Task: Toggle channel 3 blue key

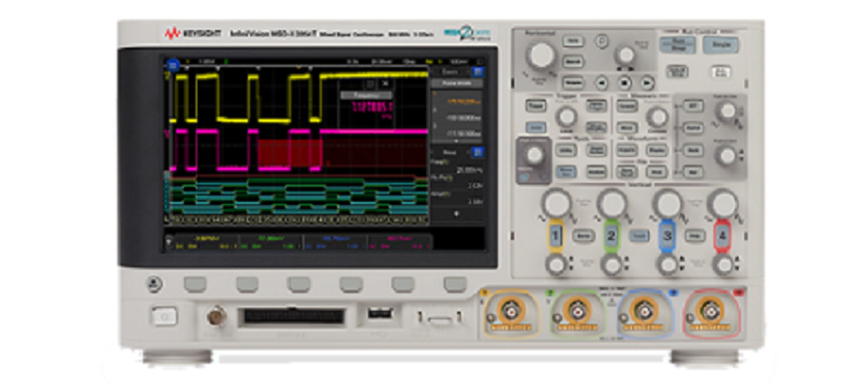Action: click(x=667, y=237)
